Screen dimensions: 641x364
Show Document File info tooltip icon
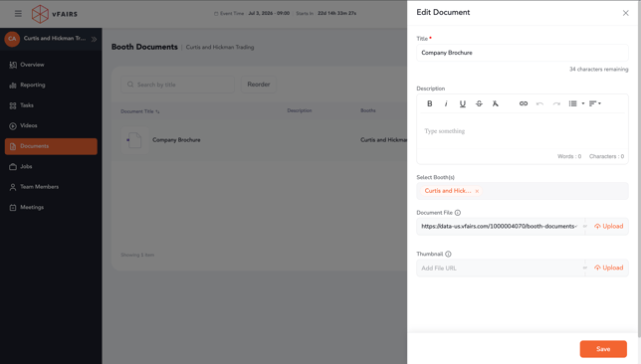click(x=458, y=213)
